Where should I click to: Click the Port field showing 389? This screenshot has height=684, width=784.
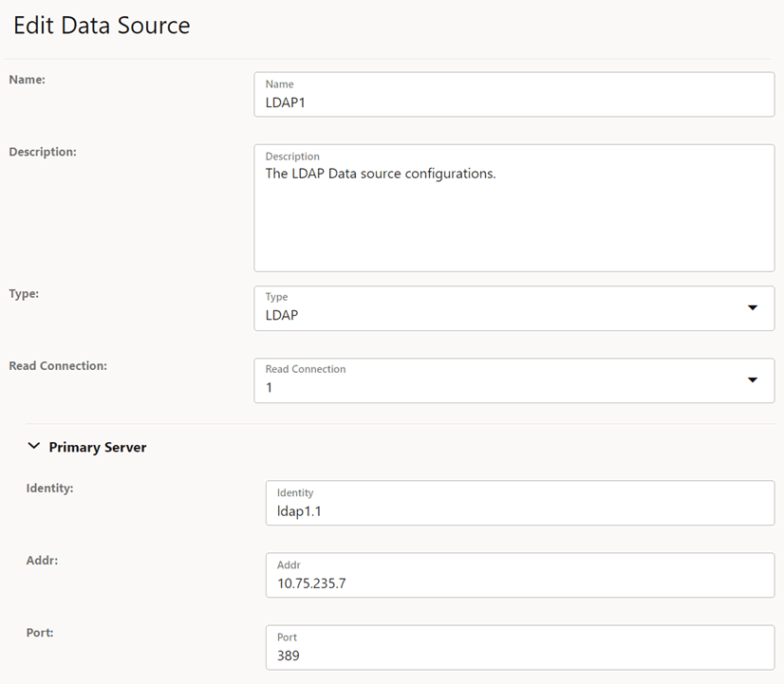[x=518, y=655]
